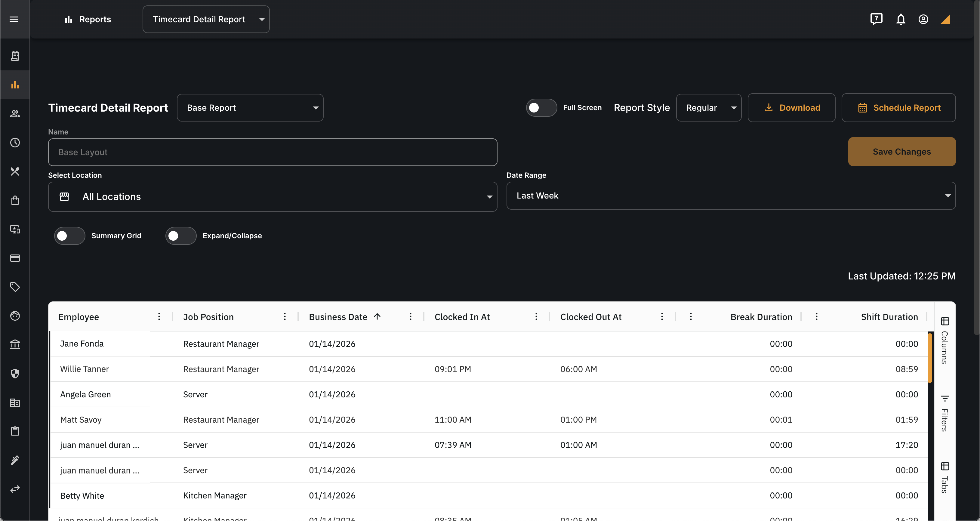Viewport: 980px width, 521px height.
Task: Open the employees people icon in sidebar
Action: click(x=15, y=113)
